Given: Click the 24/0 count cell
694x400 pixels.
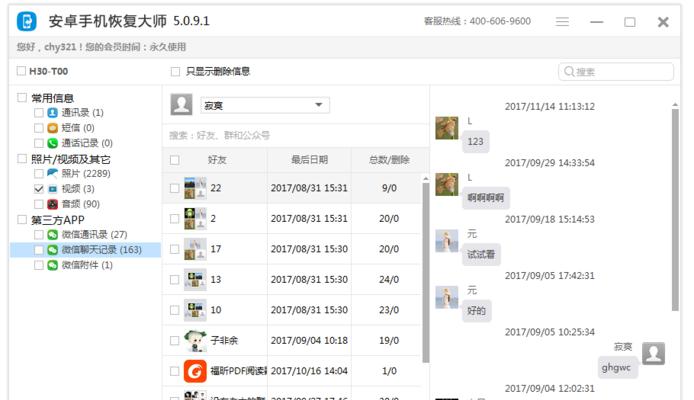Looking at the screenshot, I should [x=389, y=280].
